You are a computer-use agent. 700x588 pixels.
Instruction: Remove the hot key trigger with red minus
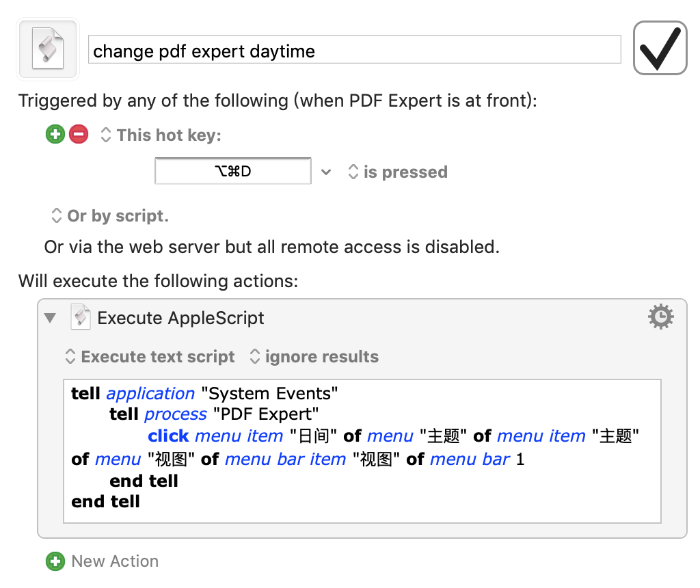coord(79,135)
